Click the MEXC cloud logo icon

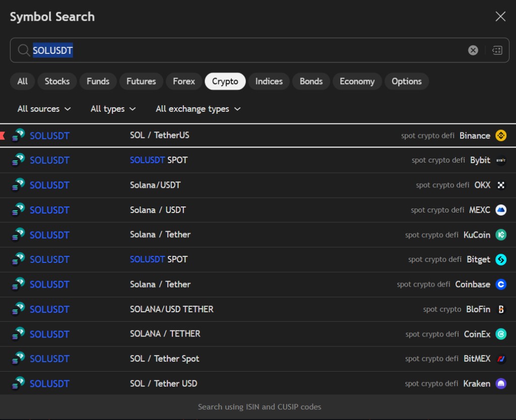coord(501,210)
